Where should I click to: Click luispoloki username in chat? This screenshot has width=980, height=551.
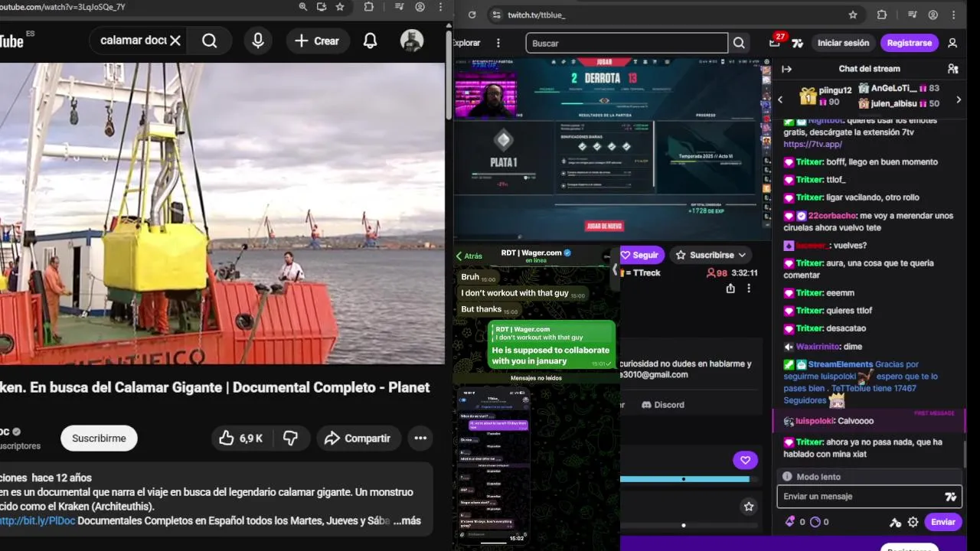tap(815, 421)
